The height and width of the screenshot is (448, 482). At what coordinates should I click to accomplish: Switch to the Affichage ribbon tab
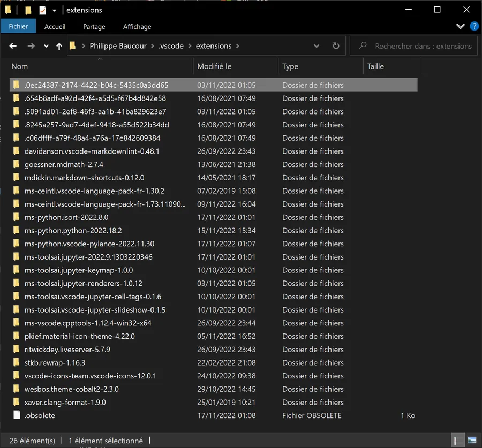coord(137,27)
